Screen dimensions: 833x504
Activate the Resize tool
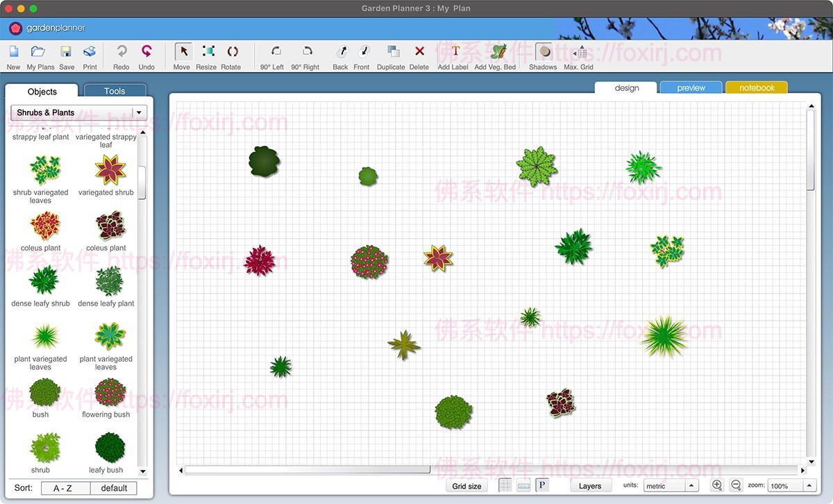click(206, 52)
